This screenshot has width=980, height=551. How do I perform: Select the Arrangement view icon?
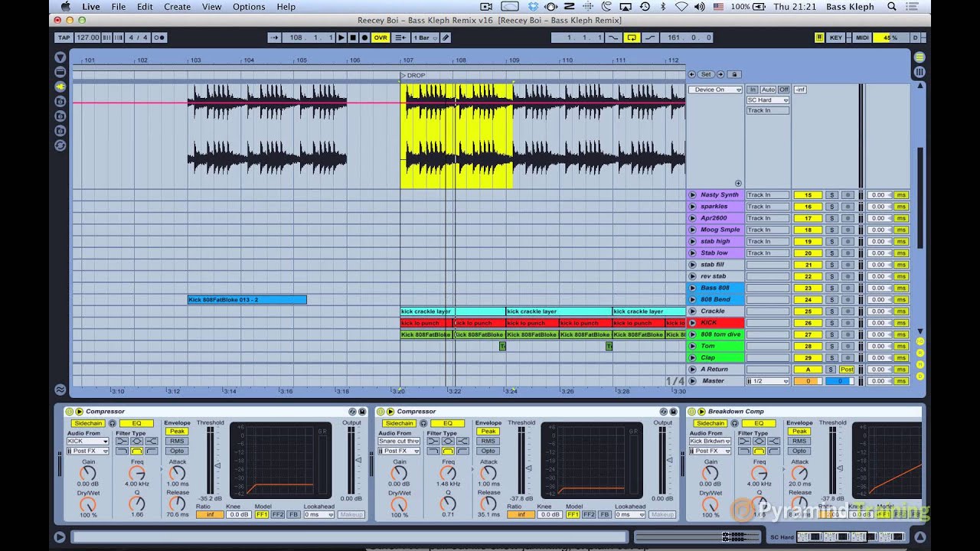pyautogui.click(x=920, y=57)
